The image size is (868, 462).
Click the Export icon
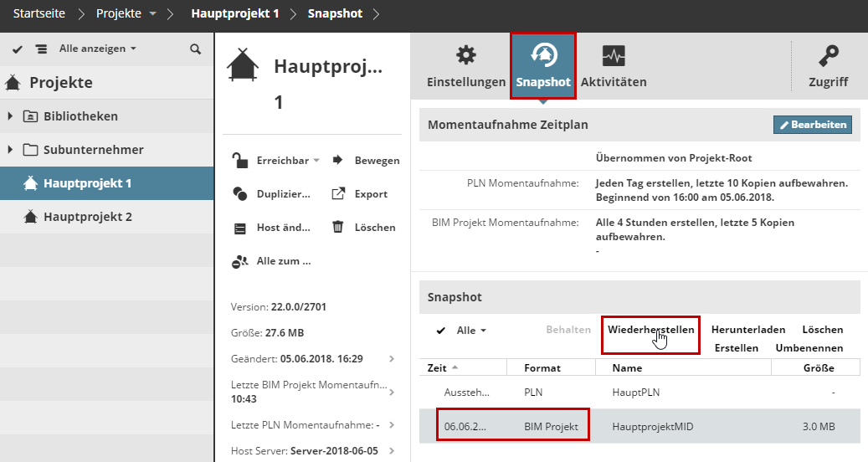click(337, 193)
